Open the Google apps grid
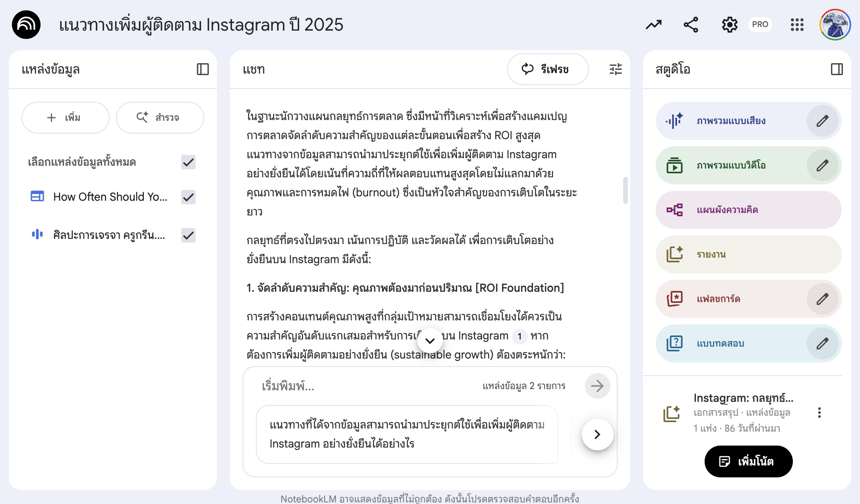The width and height of the screenshot is (860, 504). pyautogui.click(x=797, y=25)
